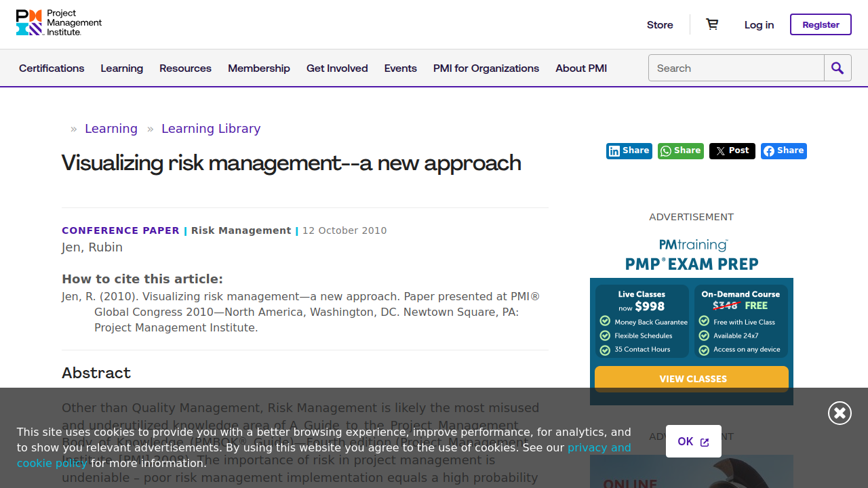
Task: Click Log in
Action: (759, 24)
